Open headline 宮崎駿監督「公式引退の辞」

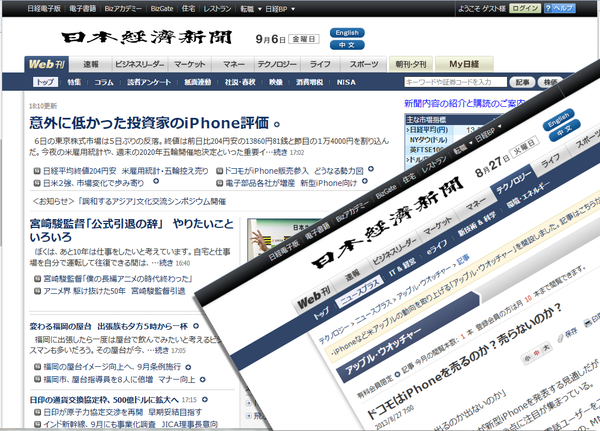coord(131,230)
